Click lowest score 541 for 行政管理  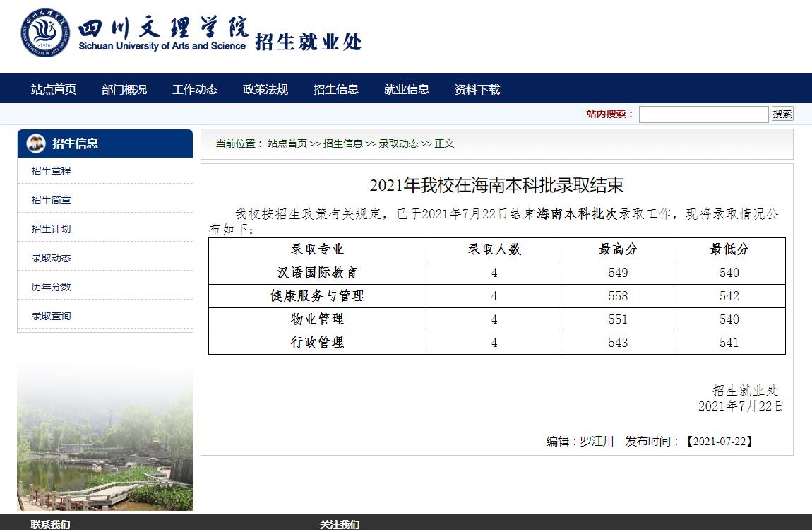[x=729, y=343]
